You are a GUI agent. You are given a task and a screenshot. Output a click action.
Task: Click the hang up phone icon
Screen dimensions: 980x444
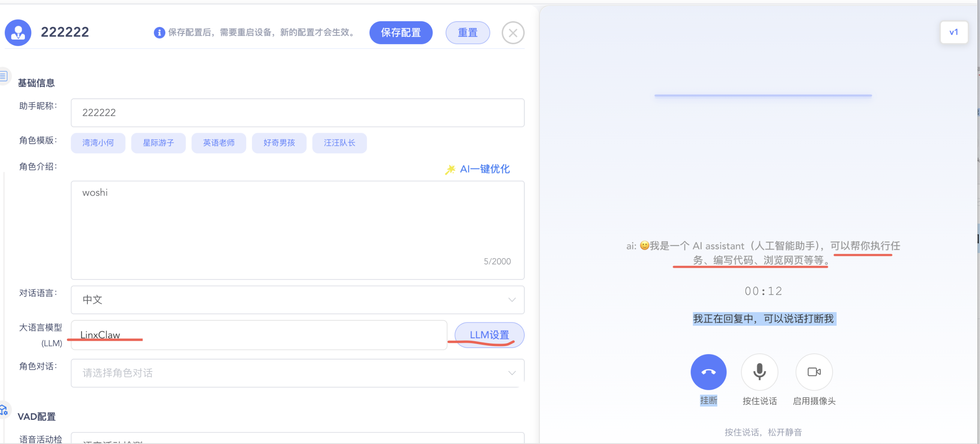tap(708, 372)
